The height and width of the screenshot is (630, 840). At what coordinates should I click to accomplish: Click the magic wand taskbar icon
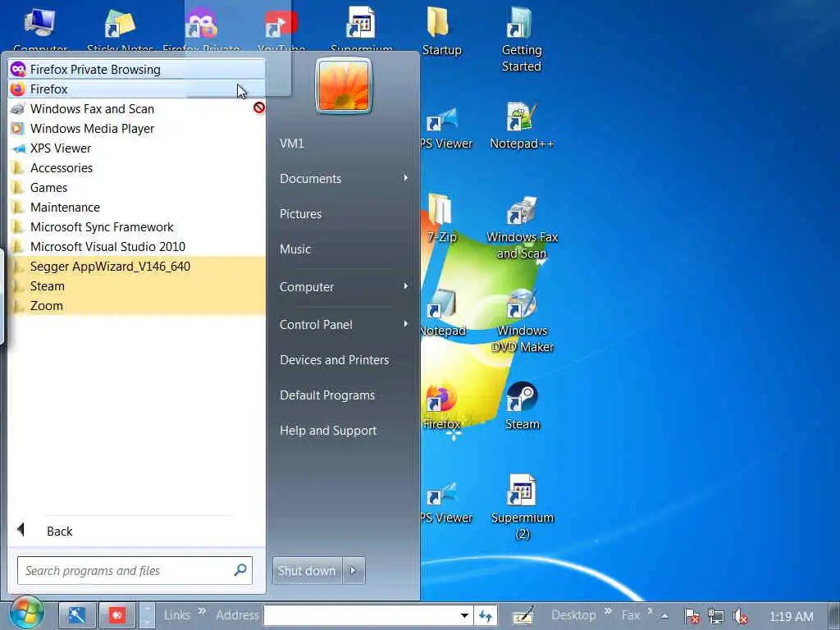click(x=77, y=615)
